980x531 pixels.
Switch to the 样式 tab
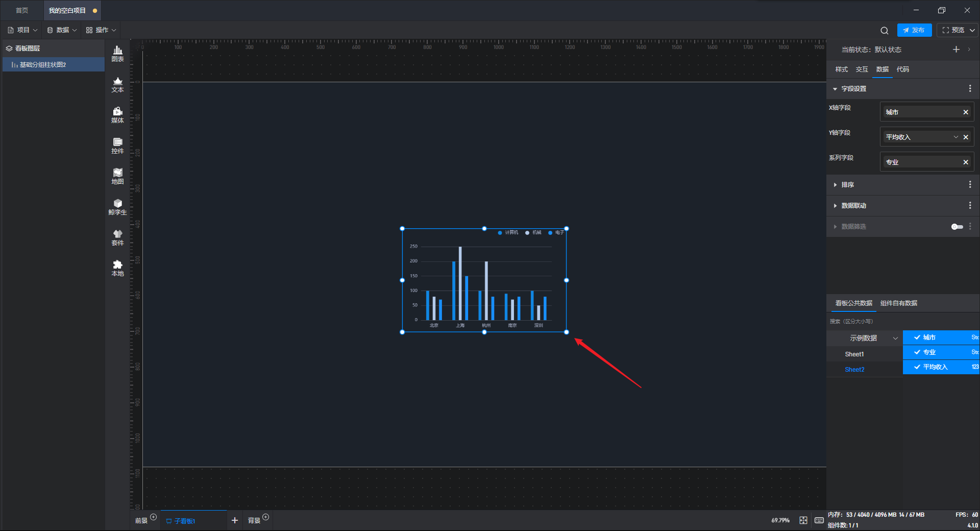coord(841,69)
